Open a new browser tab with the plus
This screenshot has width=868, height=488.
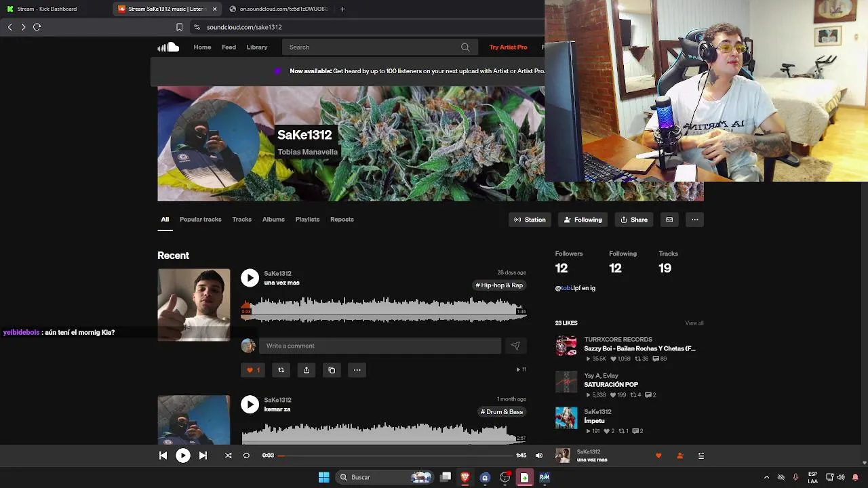342,9
